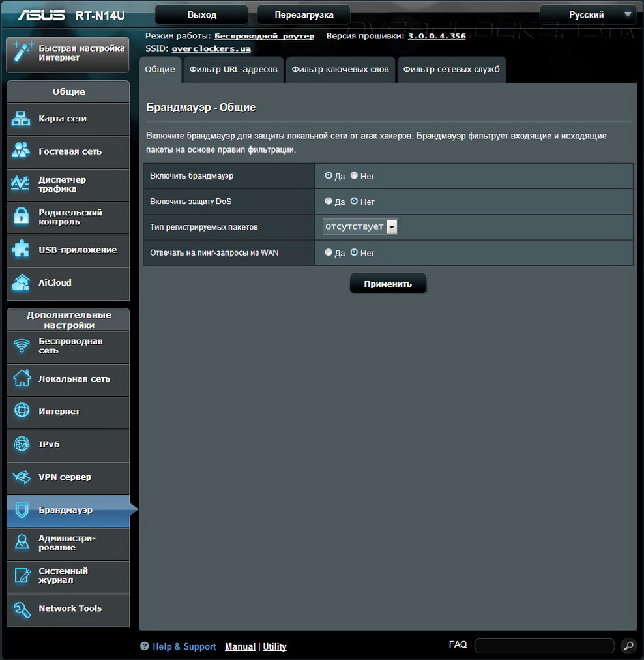Set Enable firewall to "Нет"
Image resolution: width=644 pixels, height=660 pixels.
coord(354,175)
